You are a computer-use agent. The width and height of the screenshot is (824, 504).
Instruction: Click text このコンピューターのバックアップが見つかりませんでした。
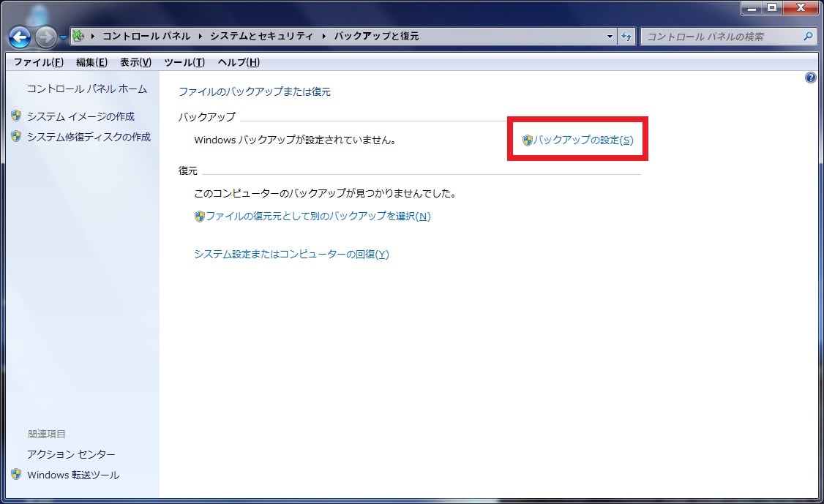(x=326, y=193)
